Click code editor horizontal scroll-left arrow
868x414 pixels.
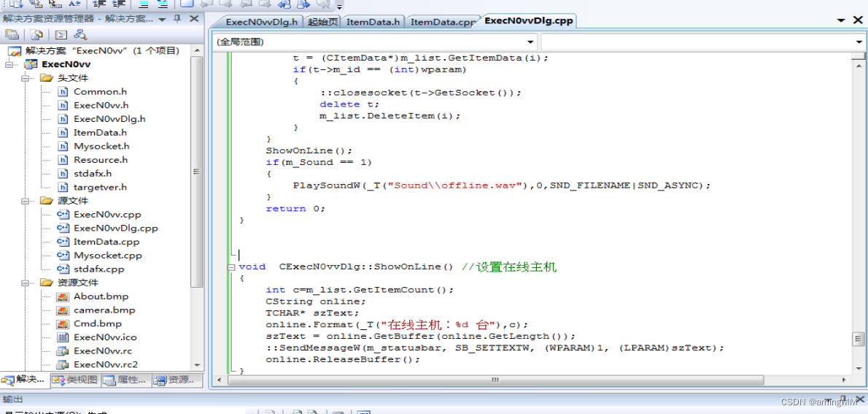tap(220, 380)
